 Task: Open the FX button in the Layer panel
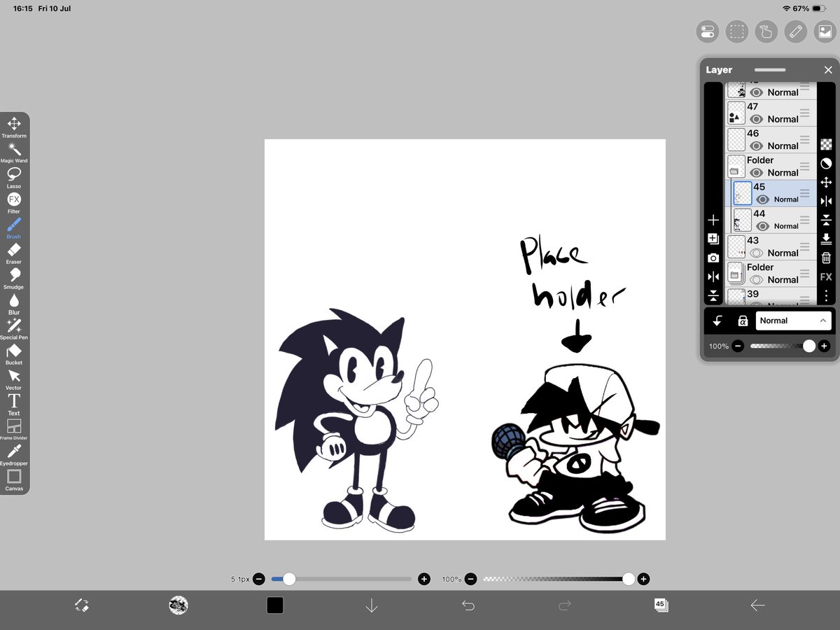point(826,276)
